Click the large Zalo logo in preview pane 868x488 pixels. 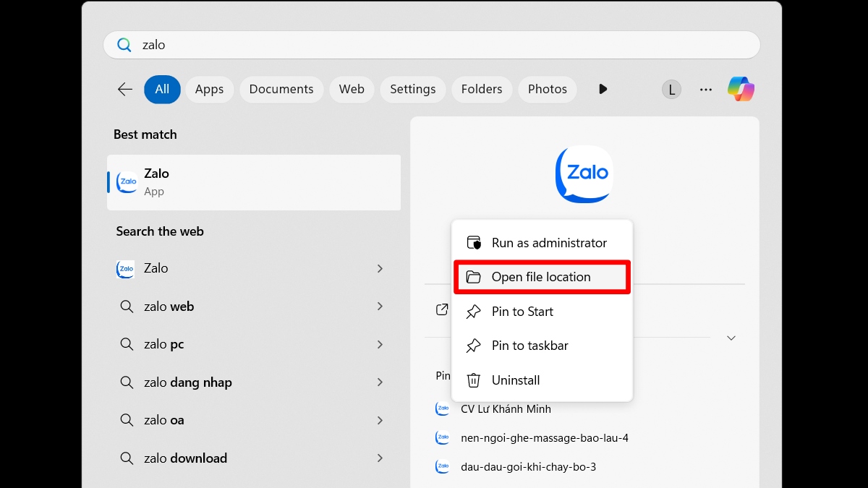584,174
